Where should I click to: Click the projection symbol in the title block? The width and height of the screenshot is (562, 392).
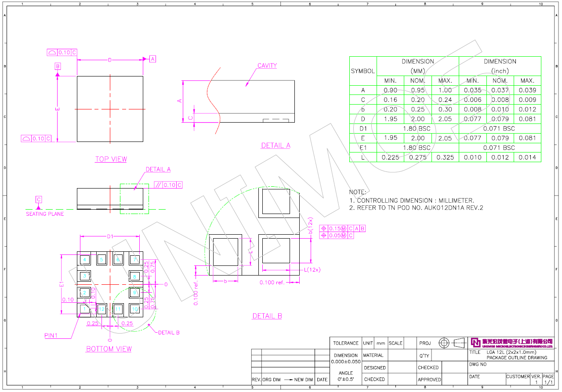pyautogui.click(x=451, y=343)
